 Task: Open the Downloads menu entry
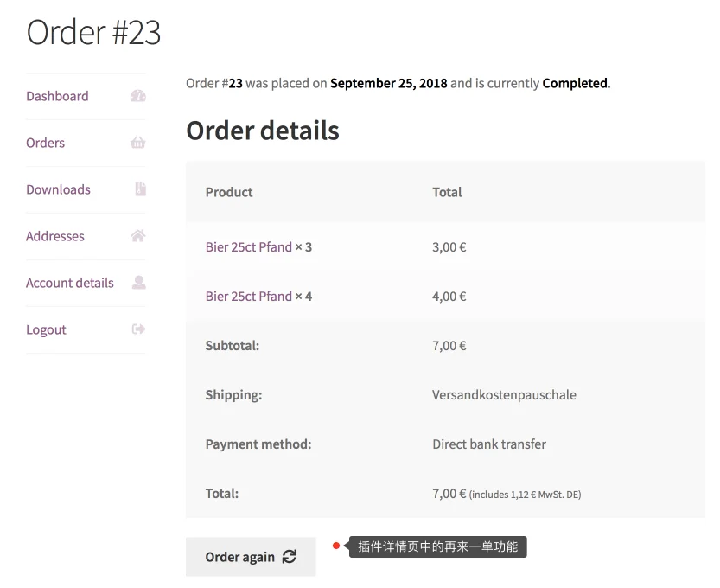pyautogui.click(x=58, y=189)
